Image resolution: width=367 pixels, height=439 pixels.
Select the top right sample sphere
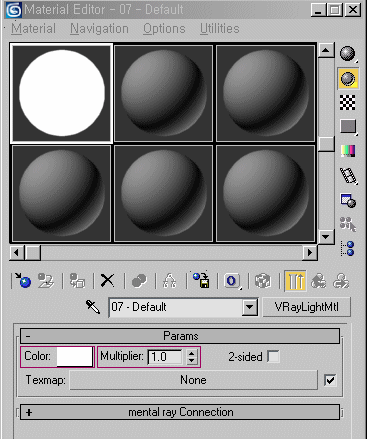tap(265, 93)
